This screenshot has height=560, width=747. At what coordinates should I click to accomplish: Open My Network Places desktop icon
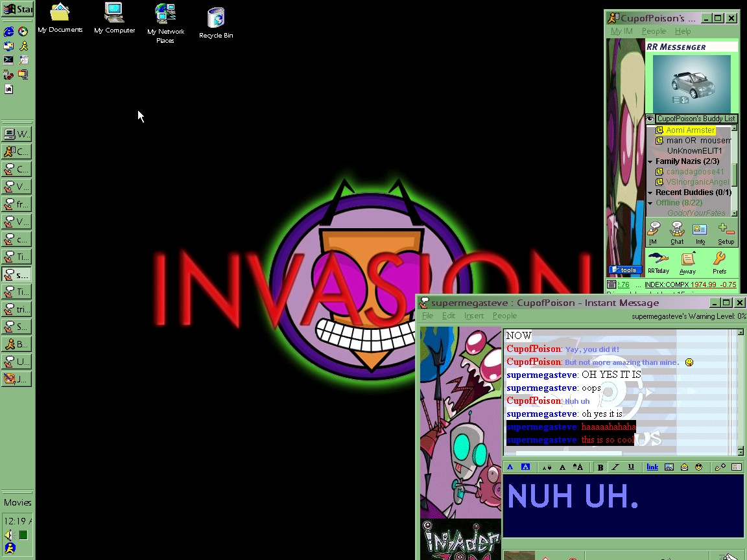[165, 24]
